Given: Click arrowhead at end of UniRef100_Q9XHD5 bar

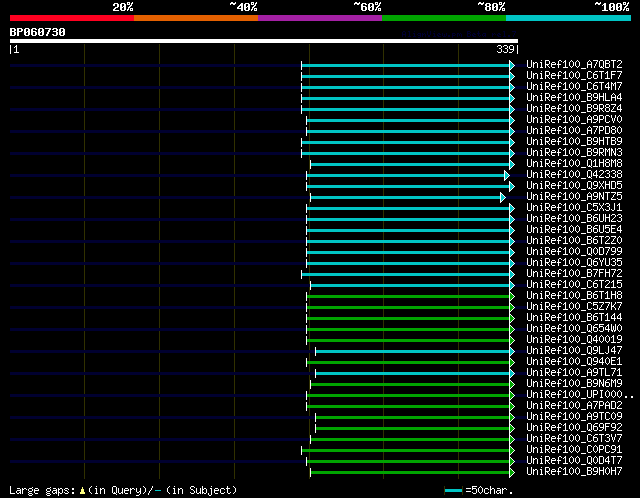Looking at the screenshot, I should tap(512, 186).
